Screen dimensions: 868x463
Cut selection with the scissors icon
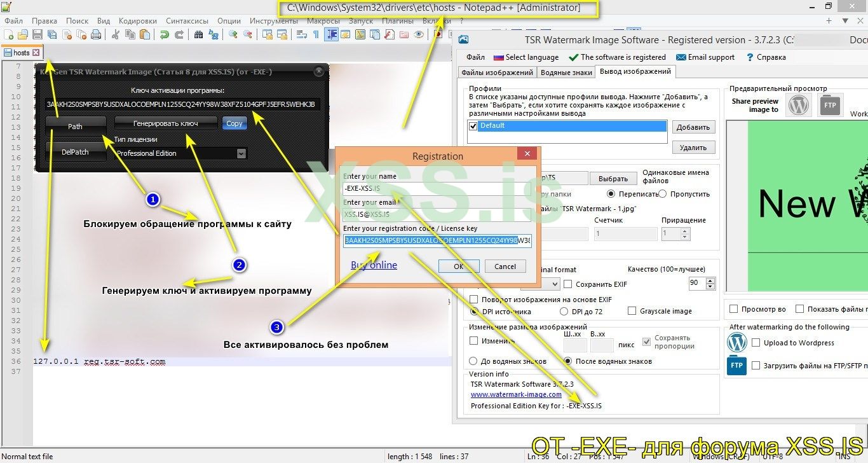116,34
